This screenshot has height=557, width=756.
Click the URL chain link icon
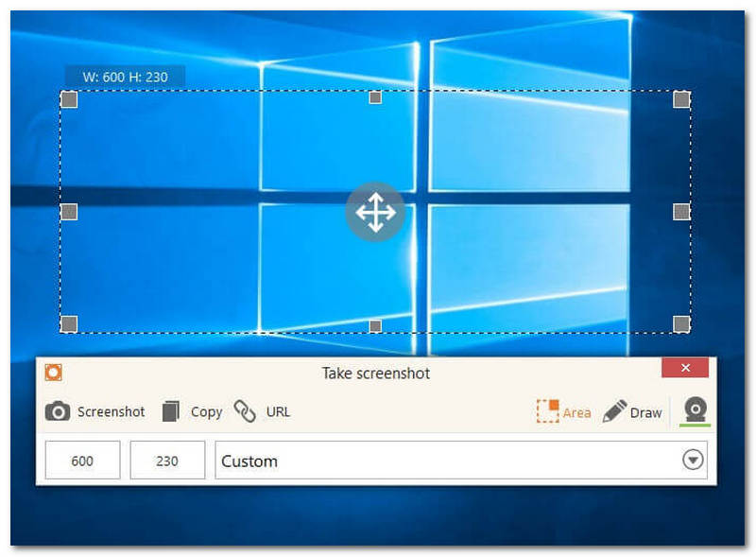pos(245,411)
